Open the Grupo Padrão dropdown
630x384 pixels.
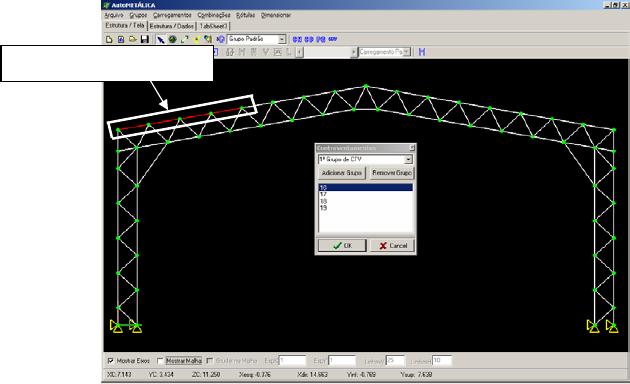pyautogui.click(x=282, y=39)
